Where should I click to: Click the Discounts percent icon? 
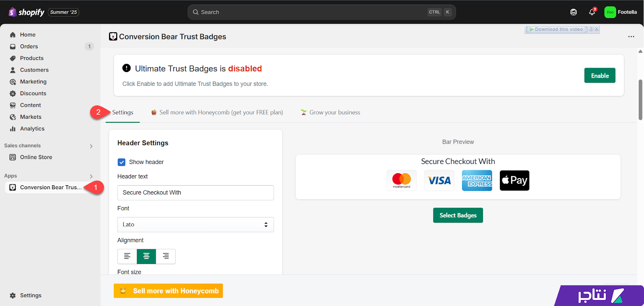pyautogui.click(x=12, y=93)
